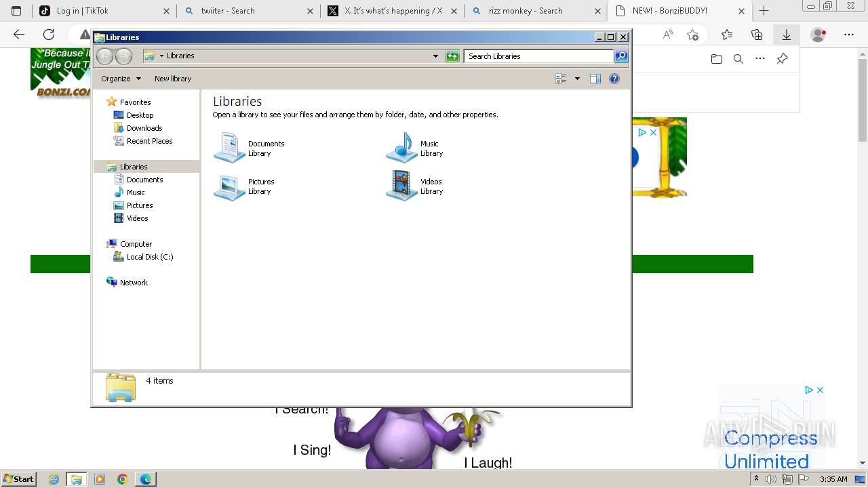Open Edge Settings and more menu

coord(848,35)
